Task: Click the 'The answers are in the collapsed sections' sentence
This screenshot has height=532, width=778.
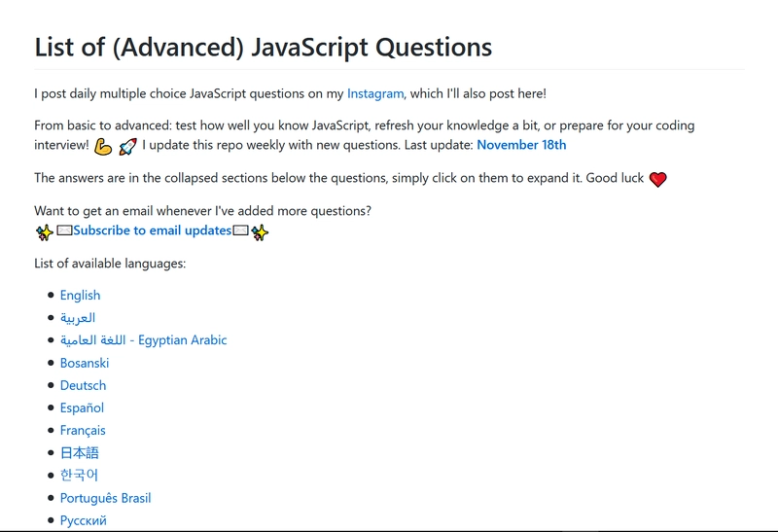Action: tap(338, 178)
